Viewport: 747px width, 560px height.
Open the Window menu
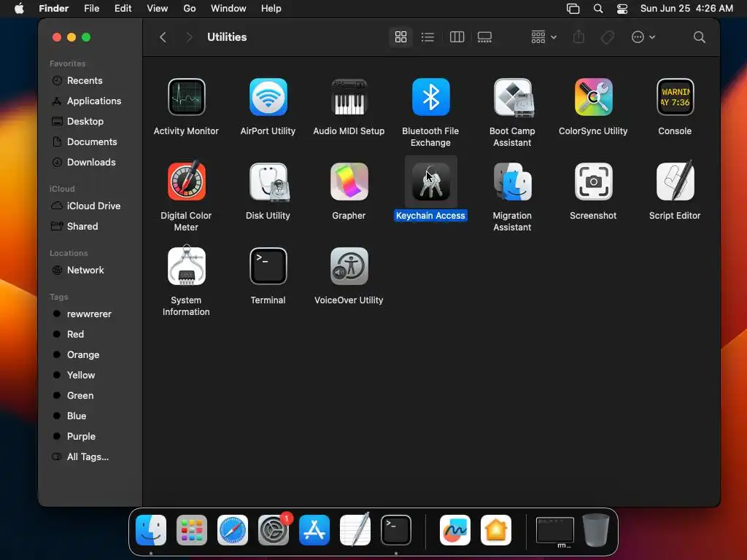[228, 9]
